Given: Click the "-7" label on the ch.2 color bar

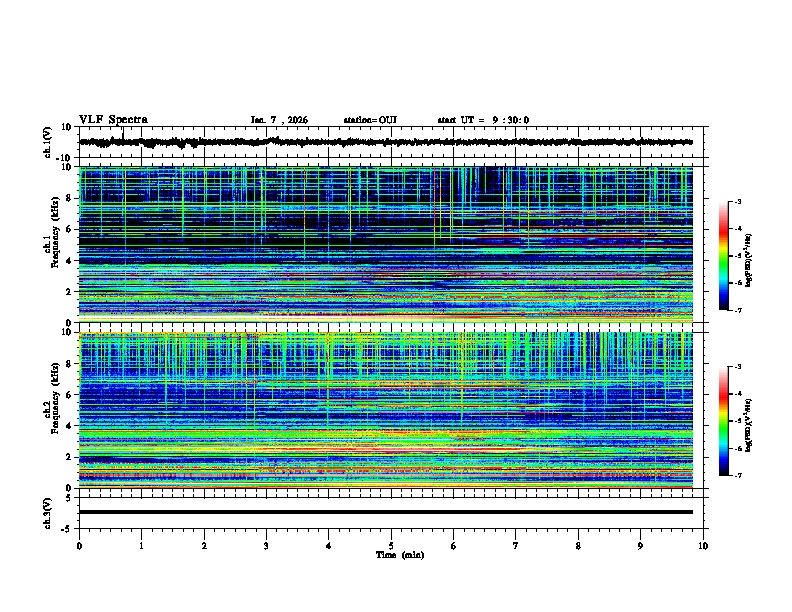Looking at the screenshot, I should tap(738, 476).
